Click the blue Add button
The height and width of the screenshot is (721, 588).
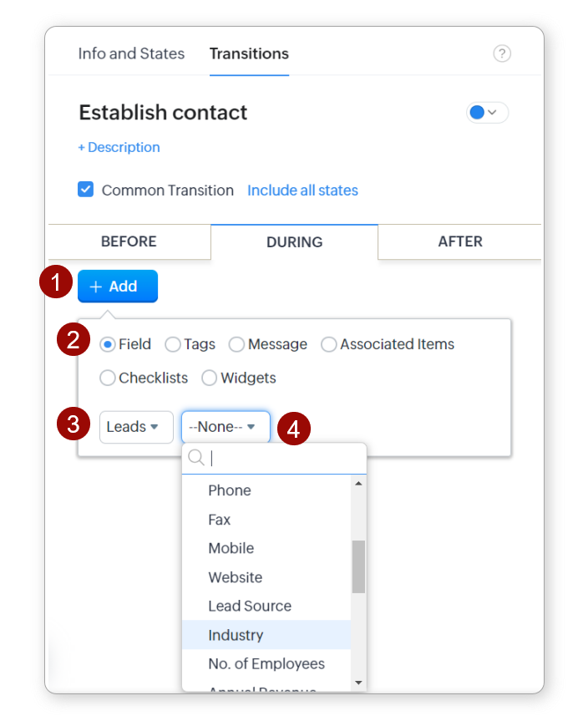tap(117, 287)
